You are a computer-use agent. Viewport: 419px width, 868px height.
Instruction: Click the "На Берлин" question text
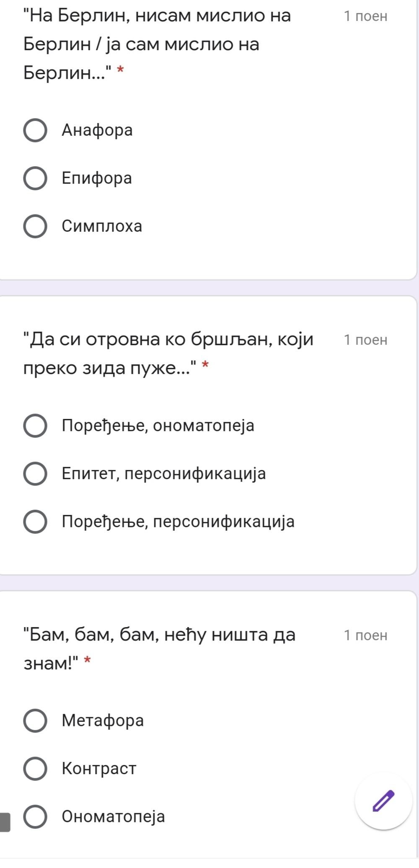[157, 44]
